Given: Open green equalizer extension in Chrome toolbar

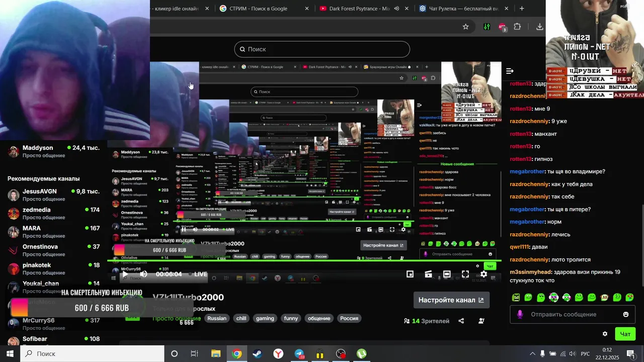Looking at the screenshot, I should click(x=487, y=27).
